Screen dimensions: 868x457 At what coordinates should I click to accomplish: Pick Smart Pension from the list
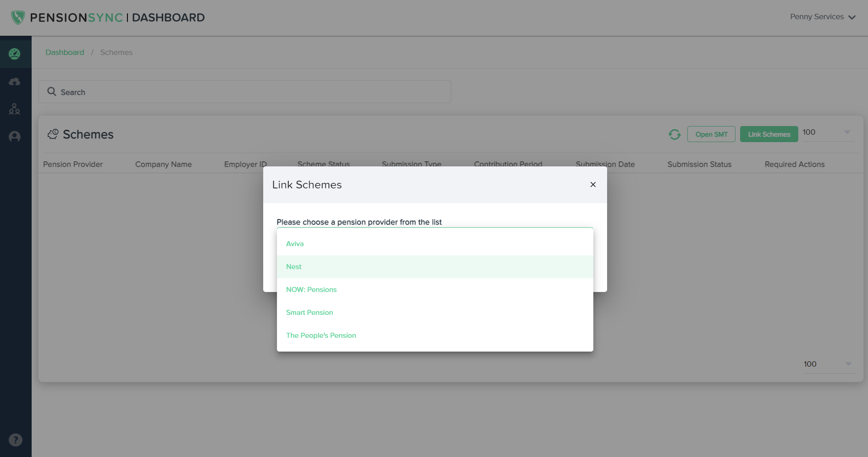[x=310, y=313]
